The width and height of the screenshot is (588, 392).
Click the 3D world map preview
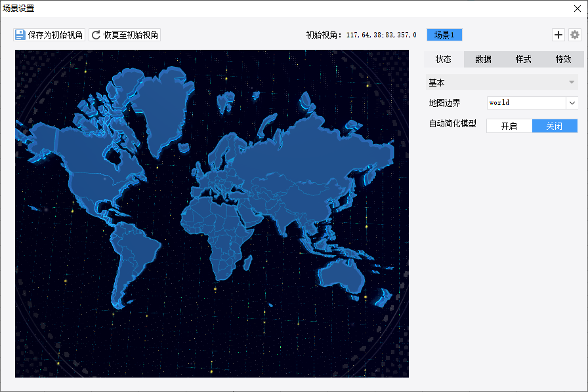coord(212,214)
